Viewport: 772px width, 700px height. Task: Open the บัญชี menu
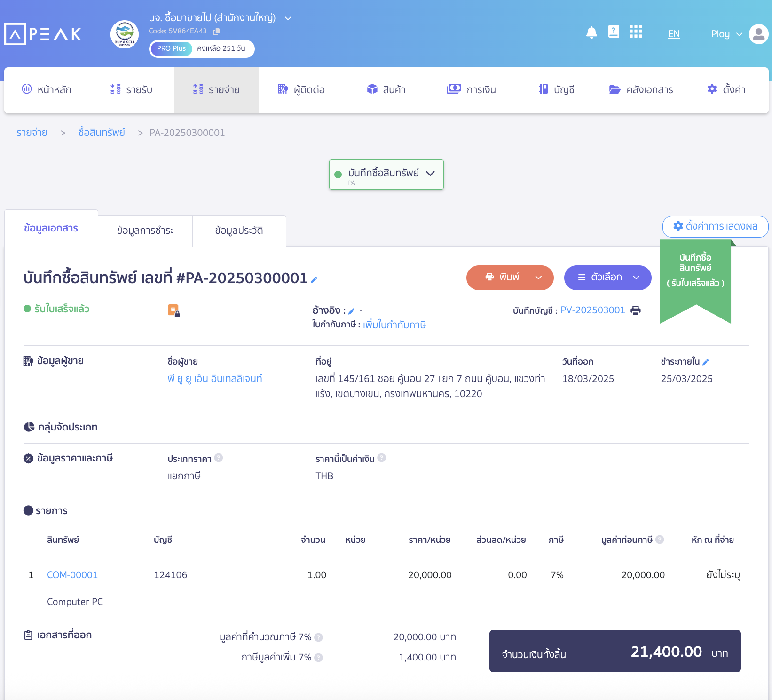557,90
